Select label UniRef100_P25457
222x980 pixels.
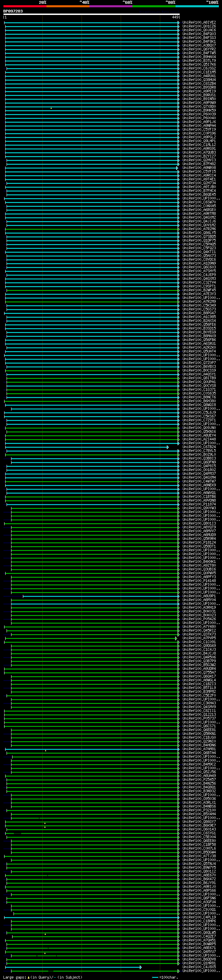[x=199, y=779]
